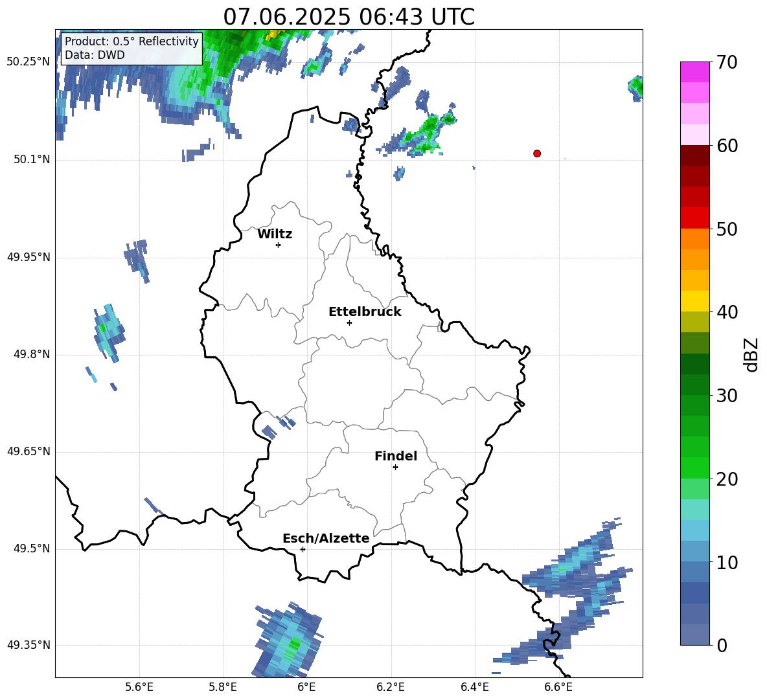Screen dimensions: 767x700
Task: Click the timestamp title 07.06.2025 06:43 UTC
Action: [x=349, y=17]
